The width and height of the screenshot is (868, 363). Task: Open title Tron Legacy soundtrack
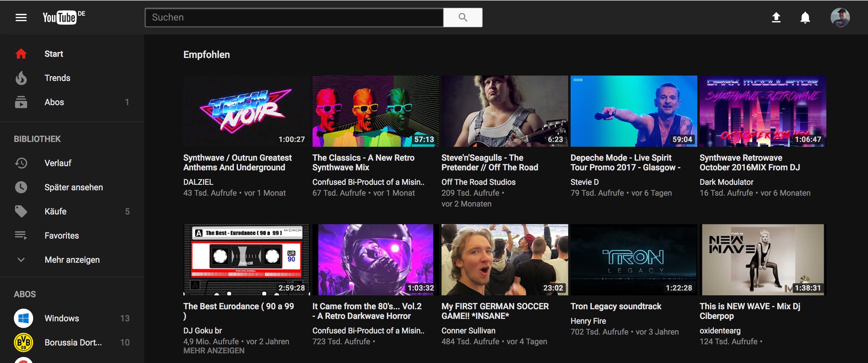[616, 306]
